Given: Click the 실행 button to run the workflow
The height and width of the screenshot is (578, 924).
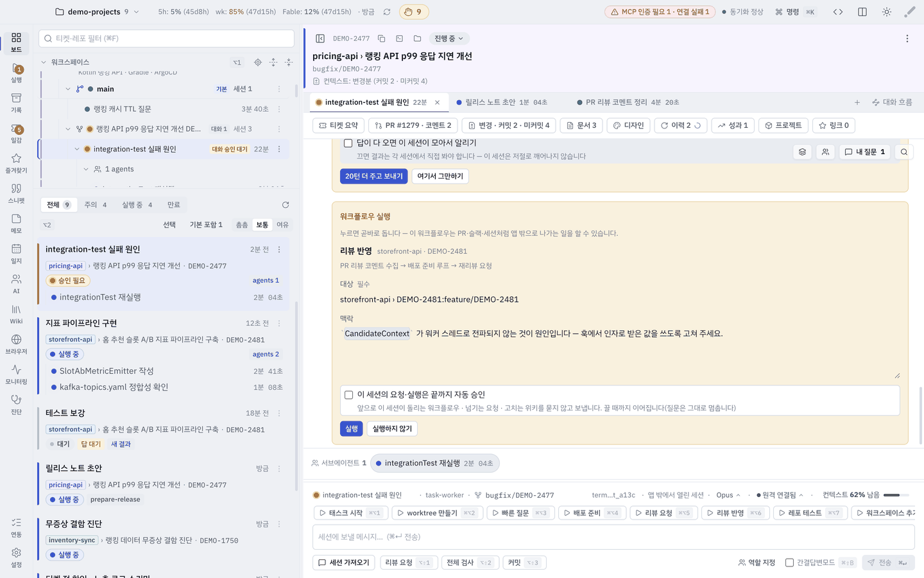Looking at the screenshot, I should [x=352, y=428].
